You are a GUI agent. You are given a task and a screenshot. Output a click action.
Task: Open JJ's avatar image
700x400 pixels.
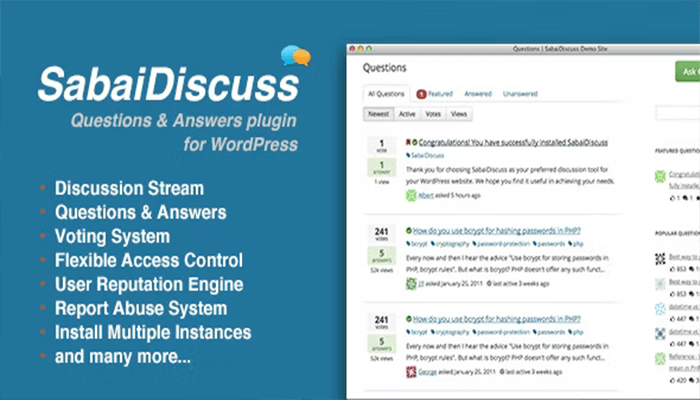411,283
